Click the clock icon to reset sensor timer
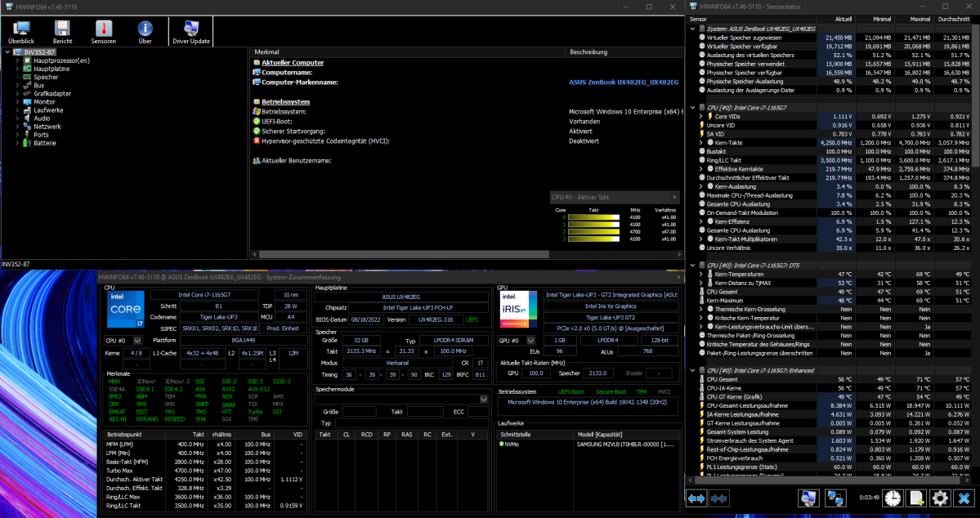Viewport: 980px width, 518px height. click(x=893, y=498)
